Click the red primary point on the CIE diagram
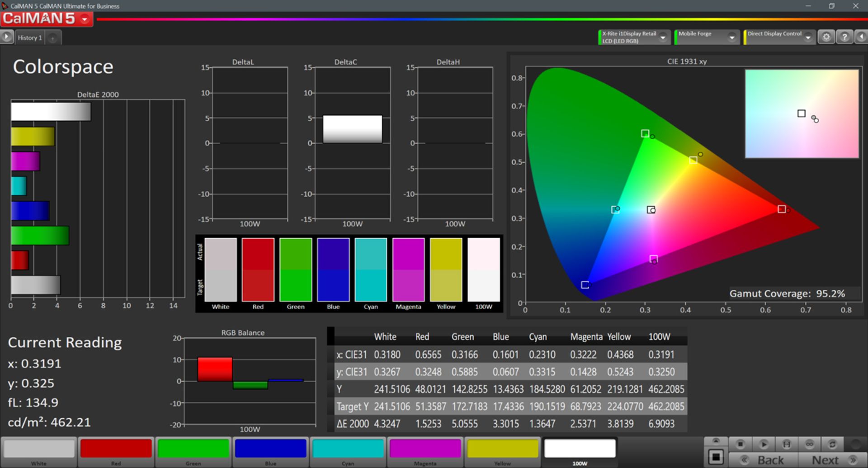Screen dimensions: 868x468 tap(782, 209)
